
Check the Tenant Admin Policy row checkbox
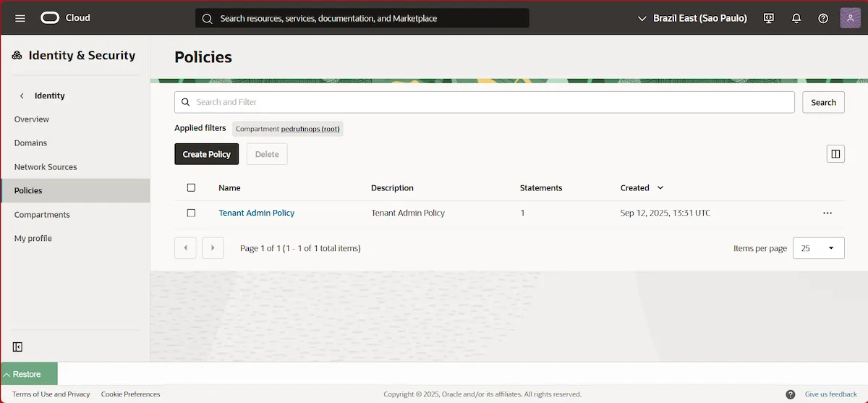(x=191, y=213)
